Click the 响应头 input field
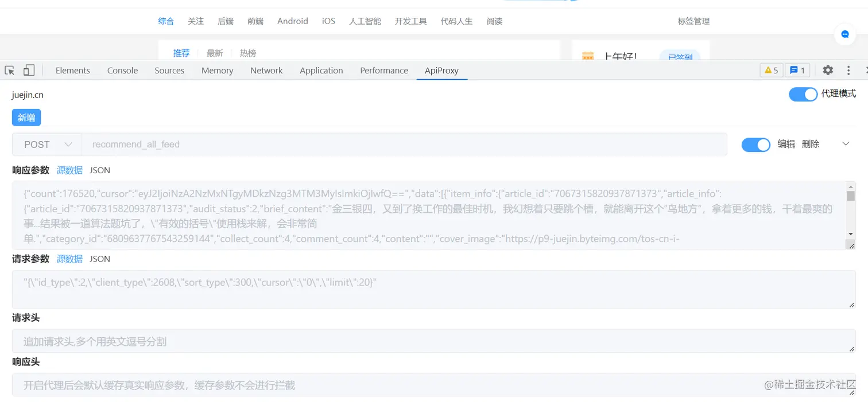 [434, 385]
